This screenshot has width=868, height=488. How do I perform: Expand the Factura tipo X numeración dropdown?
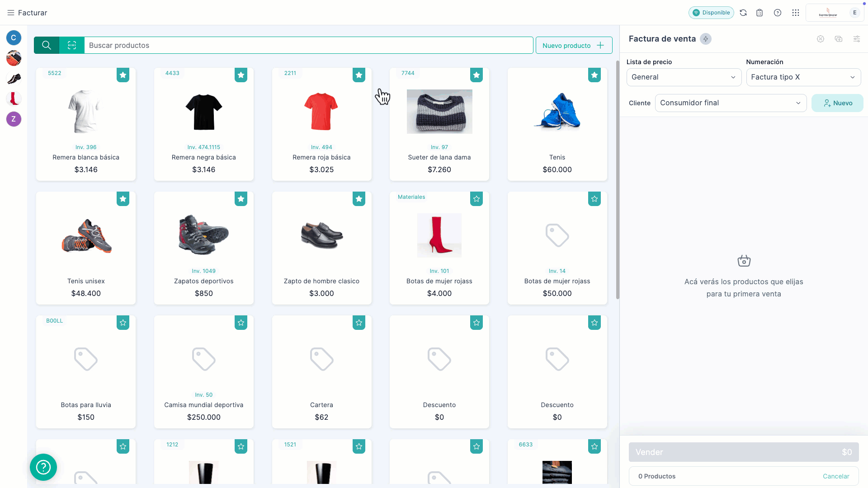(x=803, y=77)
